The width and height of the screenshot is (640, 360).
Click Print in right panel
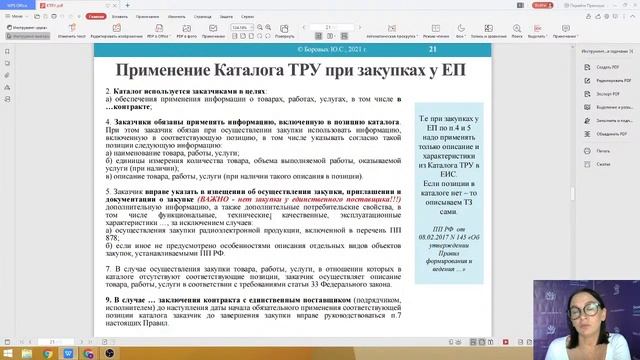click(x=597, y=151)
